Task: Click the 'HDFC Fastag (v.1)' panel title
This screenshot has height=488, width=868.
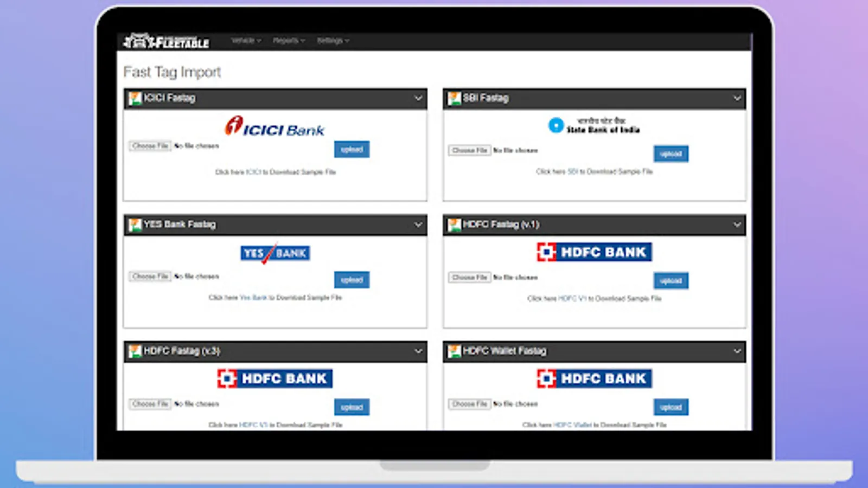Action: click(x=501, y=224)
